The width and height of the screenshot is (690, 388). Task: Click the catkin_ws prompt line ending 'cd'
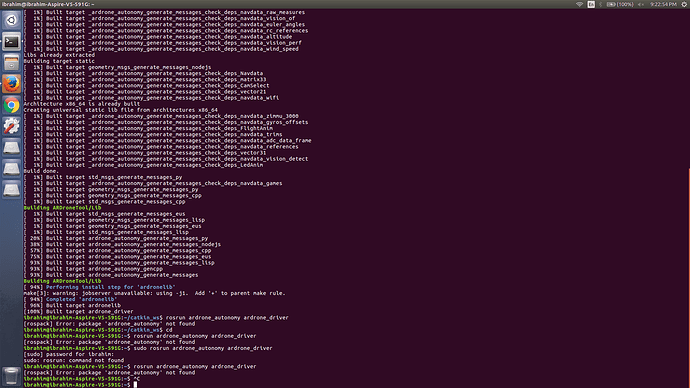coord(98,329)
